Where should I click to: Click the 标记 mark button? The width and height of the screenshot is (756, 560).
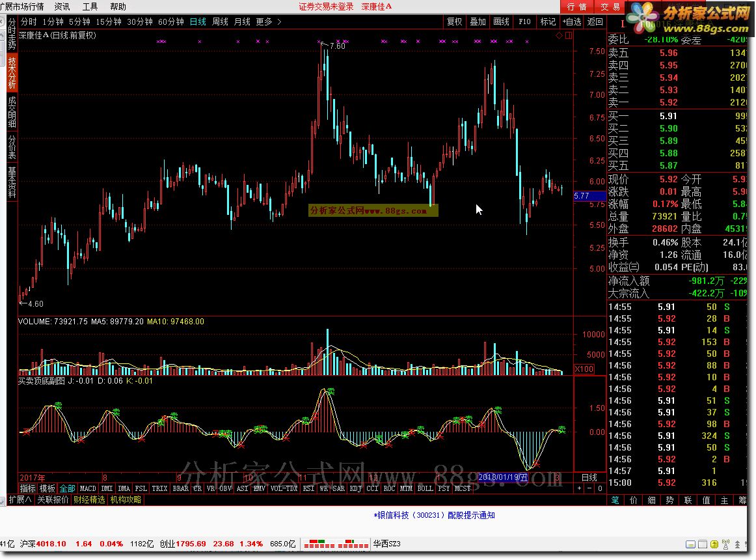(548, 21)
